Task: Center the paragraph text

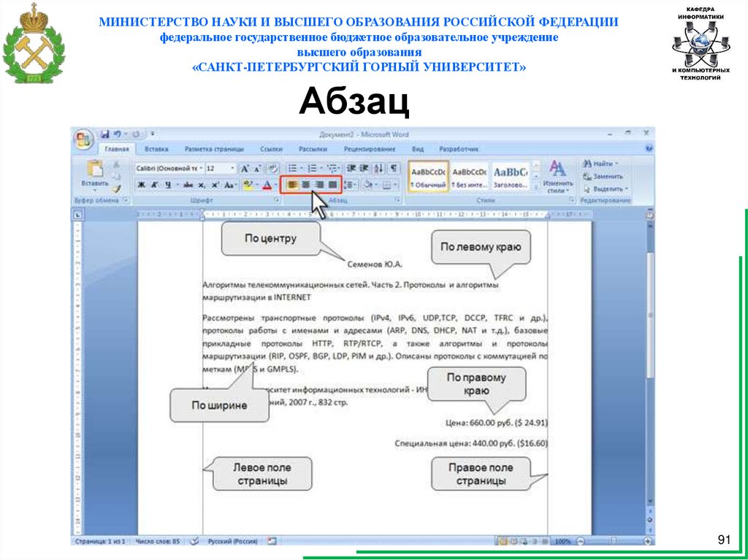Action: (x=305, y=185)
